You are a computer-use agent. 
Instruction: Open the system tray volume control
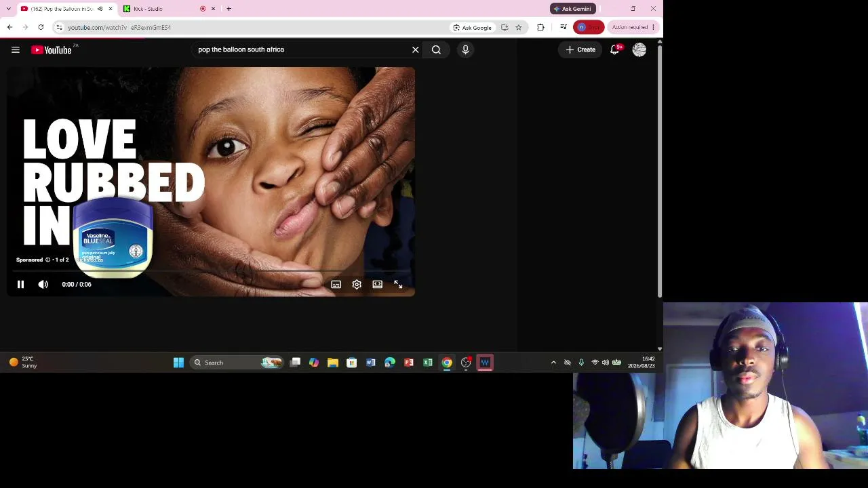(606, 363)
